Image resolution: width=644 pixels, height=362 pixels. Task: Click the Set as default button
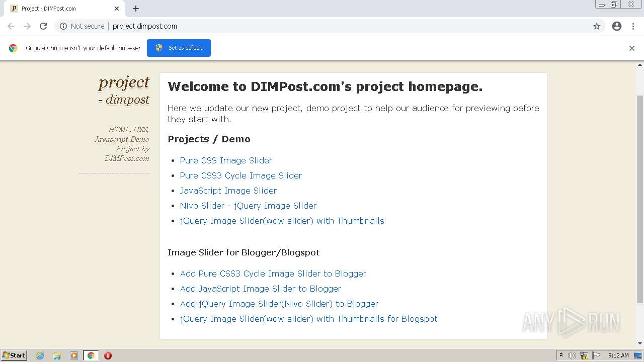[x=179, y=48]
